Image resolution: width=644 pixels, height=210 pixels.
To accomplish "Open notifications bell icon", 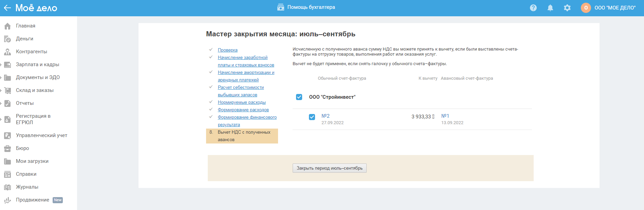I will tap(550, 8).
